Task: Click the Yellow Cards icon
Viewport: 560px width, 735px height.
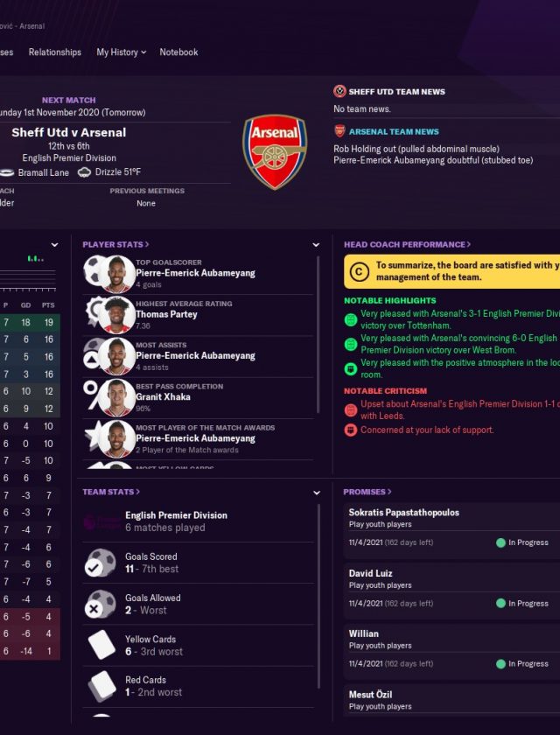Action: pyautogui.click(x=101, y=645)
